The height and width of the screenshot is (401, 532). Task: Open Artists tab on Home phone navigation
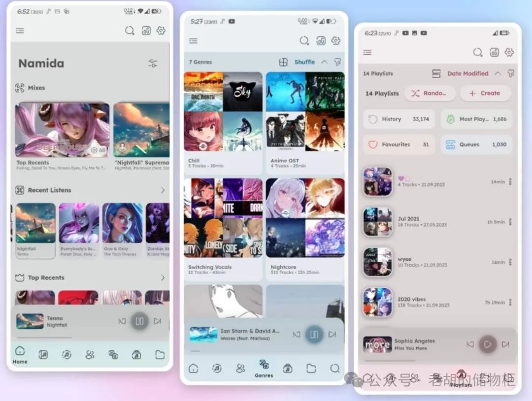point(90,355)
